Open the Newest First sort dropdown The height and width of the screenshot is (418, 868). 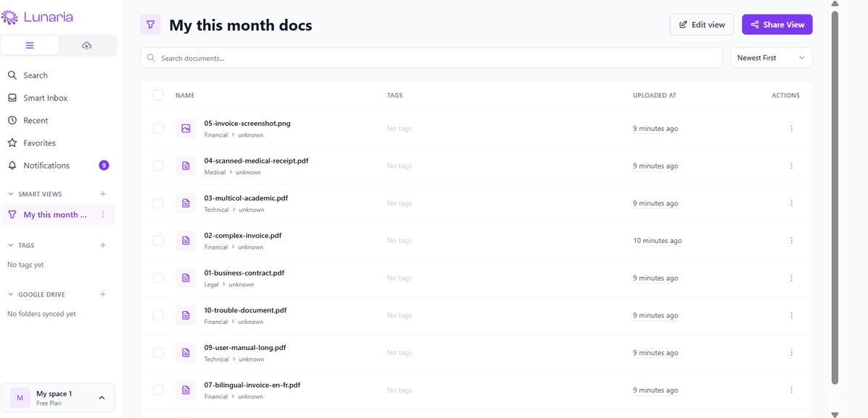pos(771,58)
